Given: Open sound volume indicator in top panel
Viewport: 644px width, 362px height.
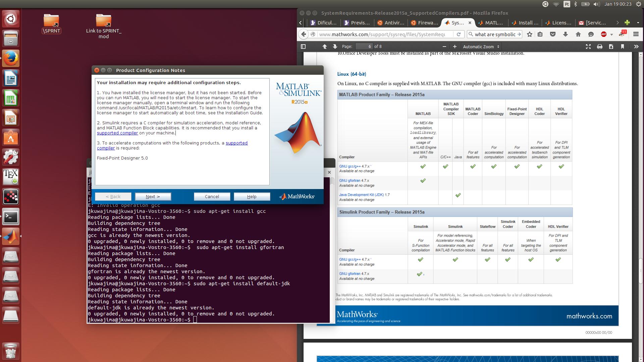Looking at the screenshot, I should tap(596, 4).
